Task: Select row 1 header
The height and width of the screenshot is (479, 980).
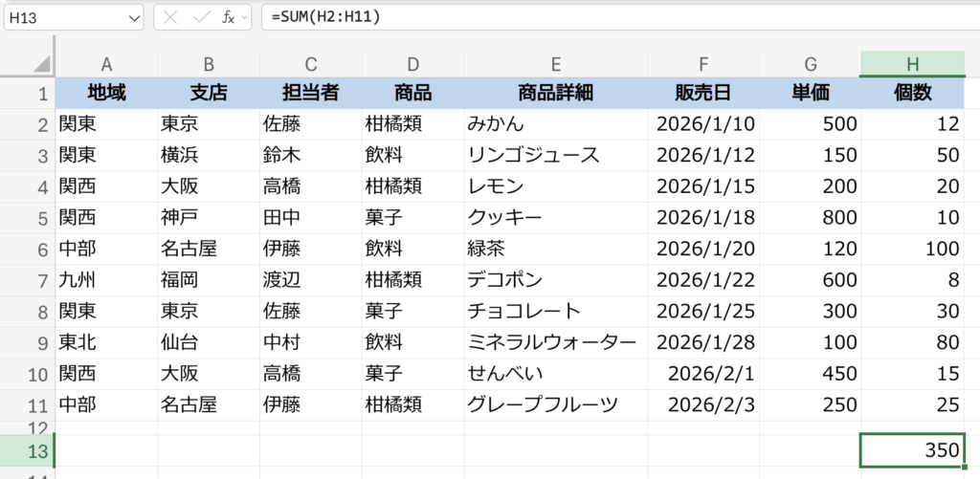Action: (x=27, y=94)
